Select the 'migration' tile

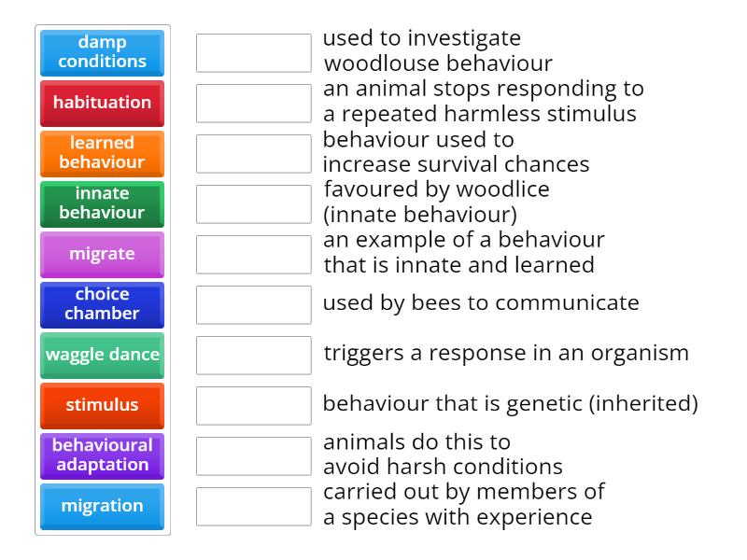click(x=103, y=506)
